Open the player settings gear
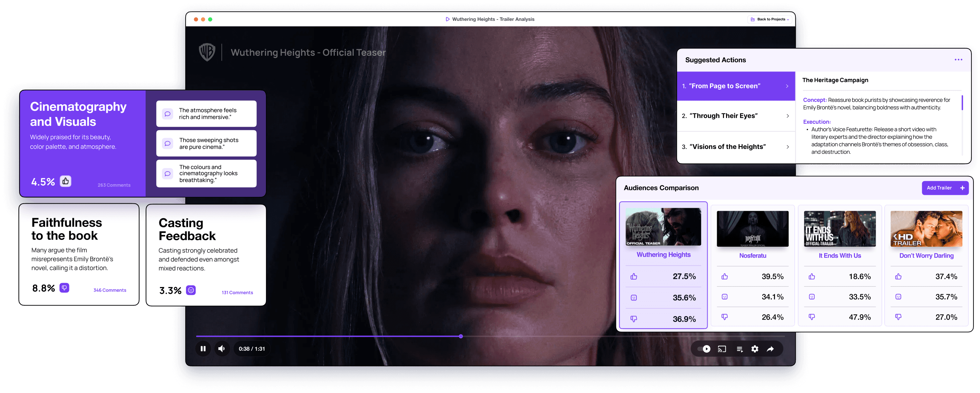 click(754, 349)
